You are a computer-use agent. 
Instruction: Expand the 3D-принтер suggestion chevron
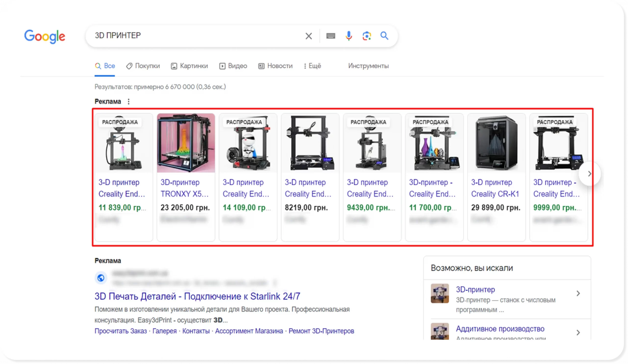tap(578, 294)
